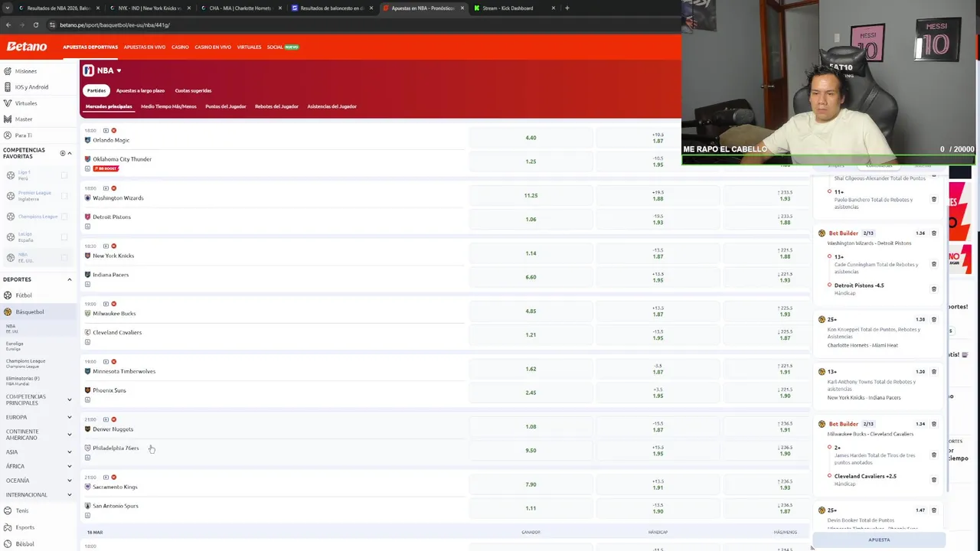This screenshot has width=980, height=551.
Task: Check the Champions League favorite checkbox
Action: (64, 217)
